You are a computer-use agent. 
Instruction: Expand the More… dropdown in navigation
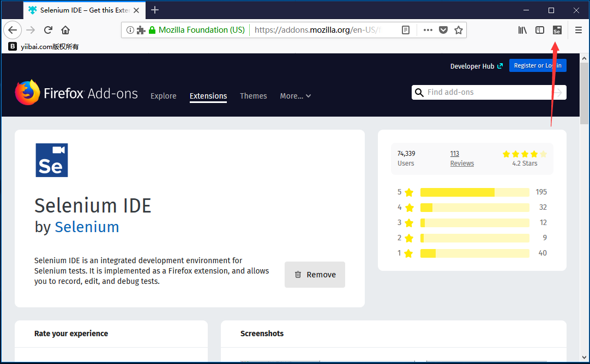(295, 96)
